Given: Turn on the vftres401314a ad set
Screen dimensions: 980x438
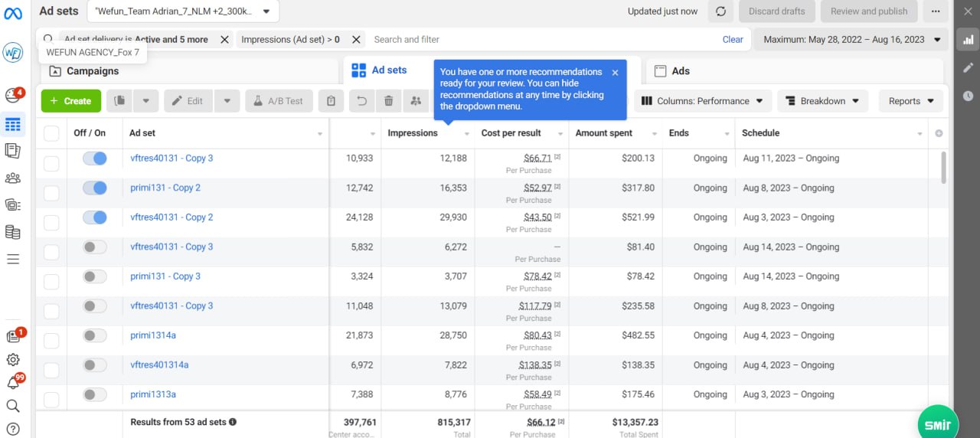Looking at the screenshot, I should point(95,365).
